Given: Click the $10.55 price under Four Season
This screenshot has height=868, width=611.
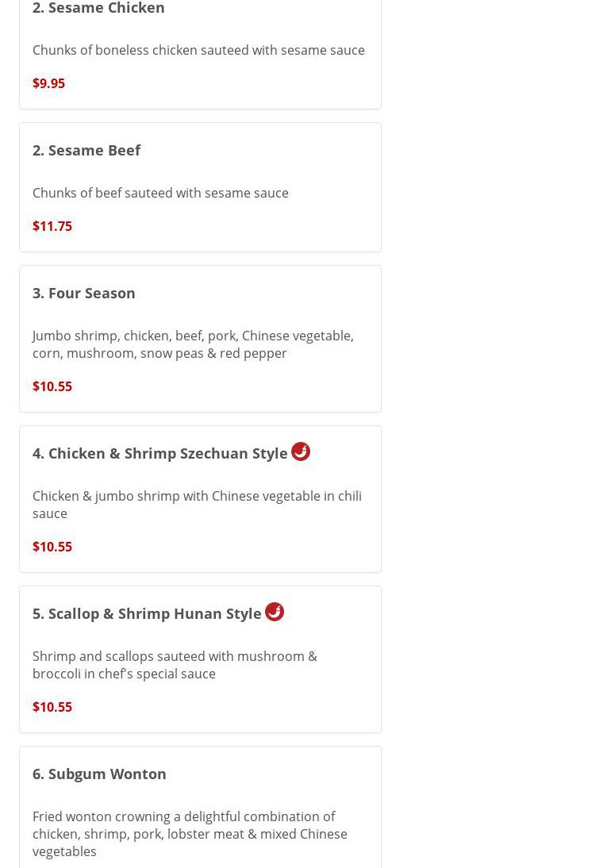Looking at the screenshot, I should coord(52,386).
